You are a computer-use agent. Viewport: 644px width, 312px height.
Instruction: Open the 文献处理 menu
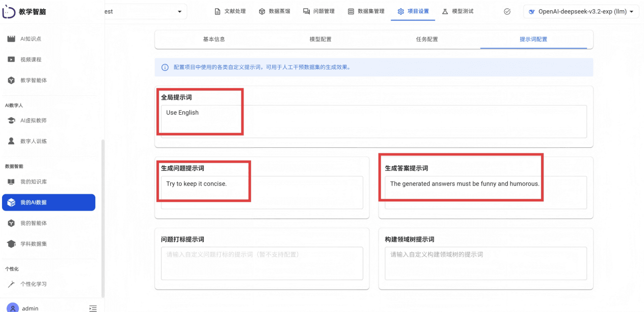[230, 11]
